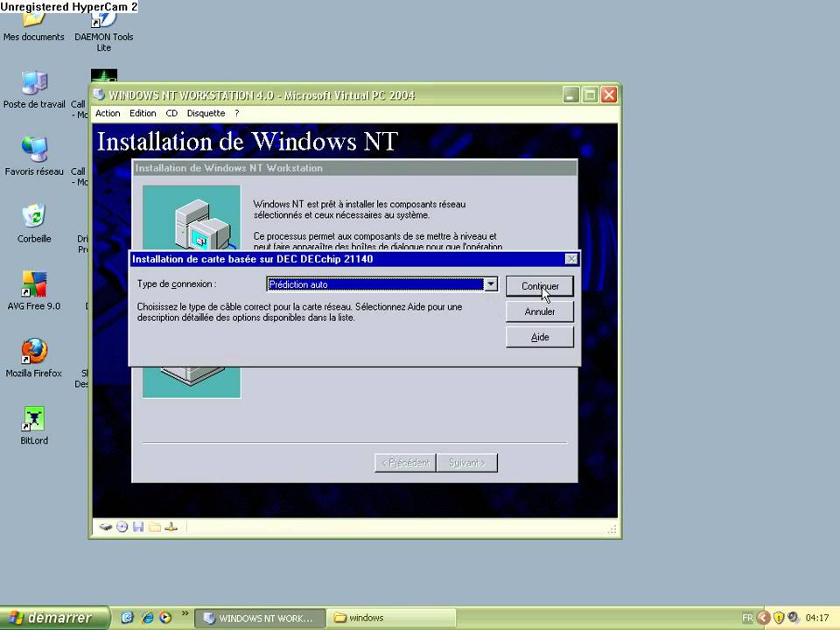Click the security shield tray icon
Viewport: 840px width, 630px height.
click(779, 618)
